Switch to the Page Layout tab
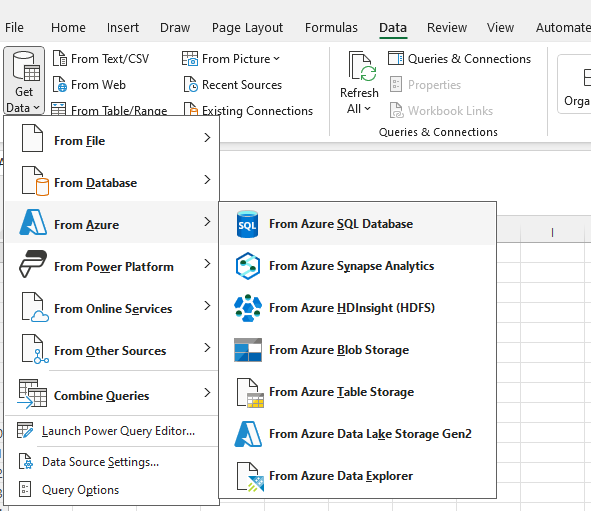This screenshot has height=511, width=591. pyautogui.click(x=247, y=28)
